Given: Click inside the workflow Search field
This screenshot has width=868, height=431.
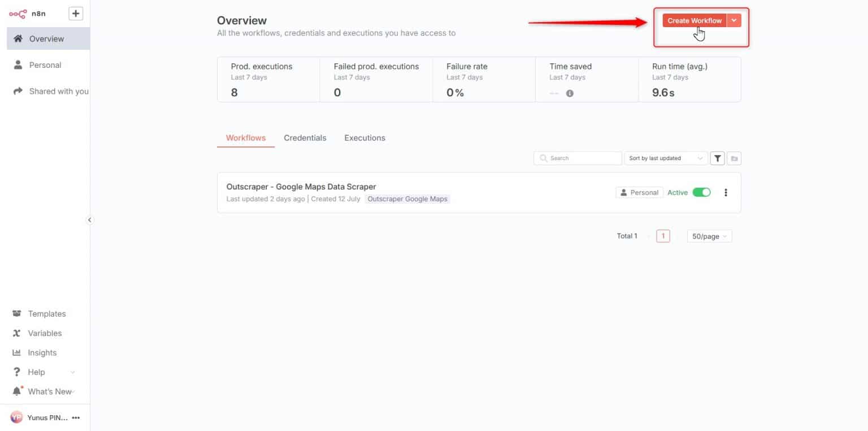Looking at the screenshot, I should (578, 158).
